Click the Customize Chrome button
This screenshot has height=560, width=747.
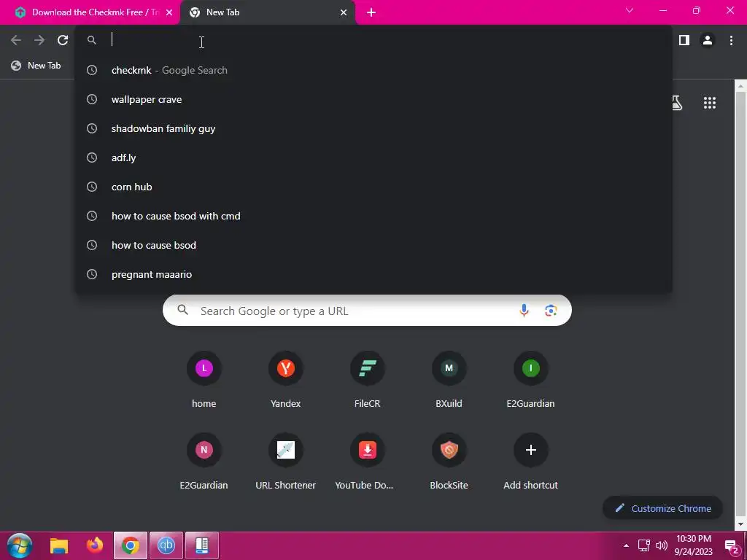(x=662, y=508)
